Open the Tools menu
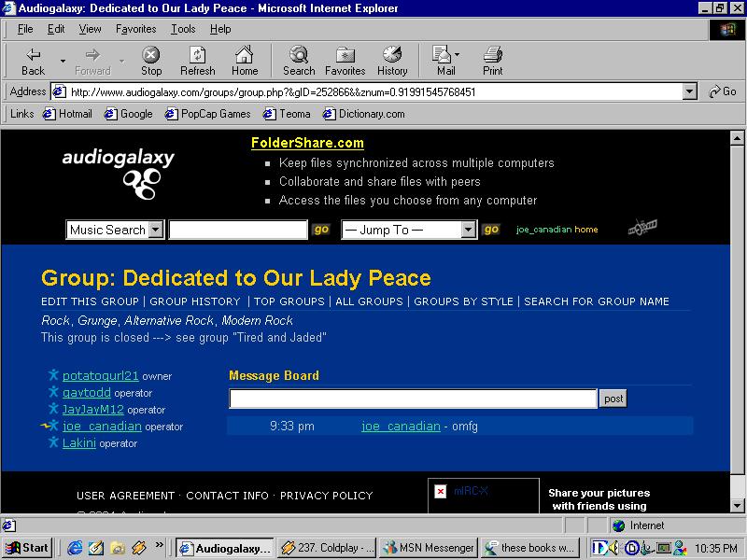The height and width of the screenshot is (560, 747). [x=183, y=29]
